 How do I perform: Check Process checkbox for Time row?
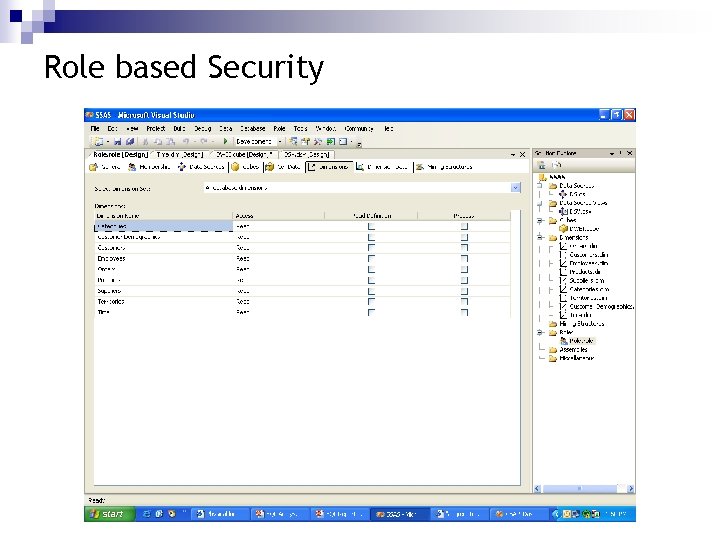pos(464,312)
